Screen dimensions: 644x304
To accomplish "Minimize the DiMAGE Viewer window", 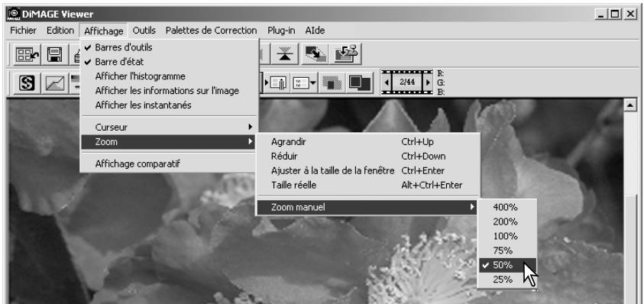I will pos(601,15).
